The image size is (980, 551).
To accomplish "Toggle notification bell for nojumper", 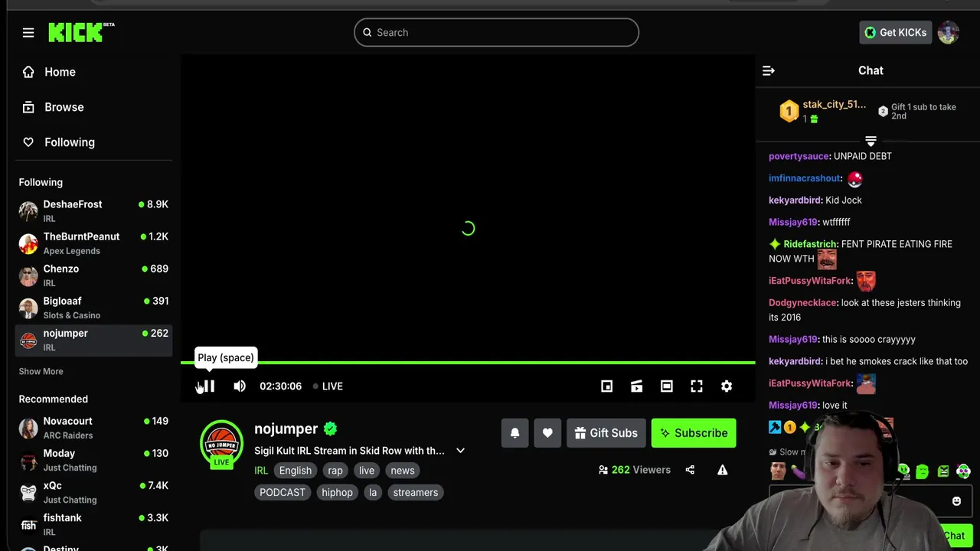I will click(514, 433).
